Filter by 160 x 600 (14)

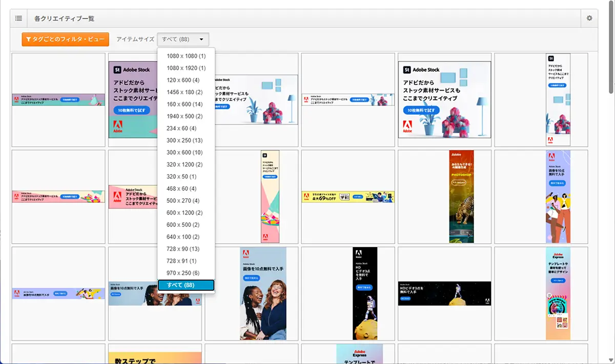coord(186,104)
